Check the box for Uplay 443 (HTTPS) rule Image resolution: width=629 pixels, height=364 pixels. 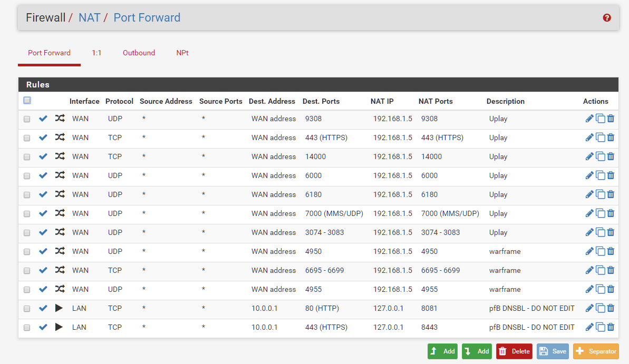[x=27, y=138]
